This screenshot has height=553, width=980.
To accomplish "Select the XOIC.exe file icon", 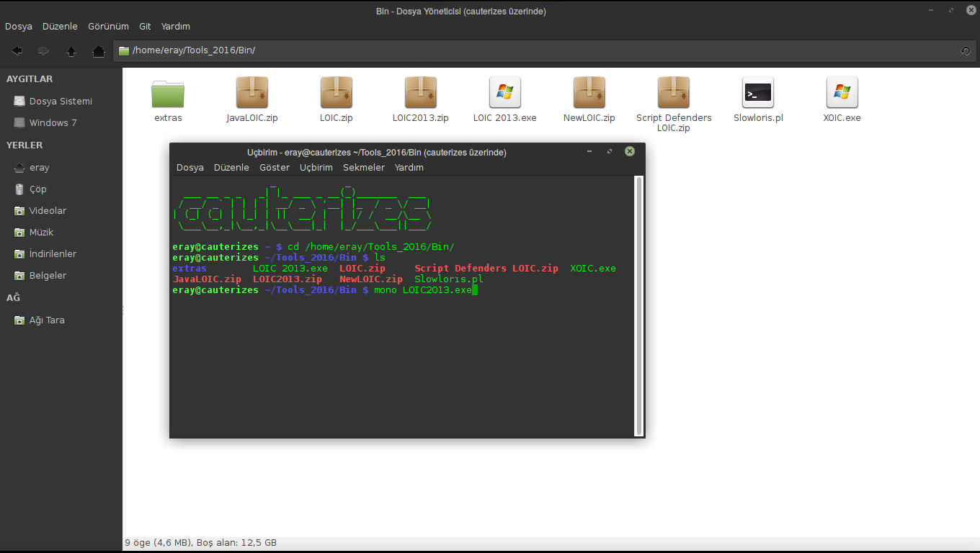I will point(842,93).
